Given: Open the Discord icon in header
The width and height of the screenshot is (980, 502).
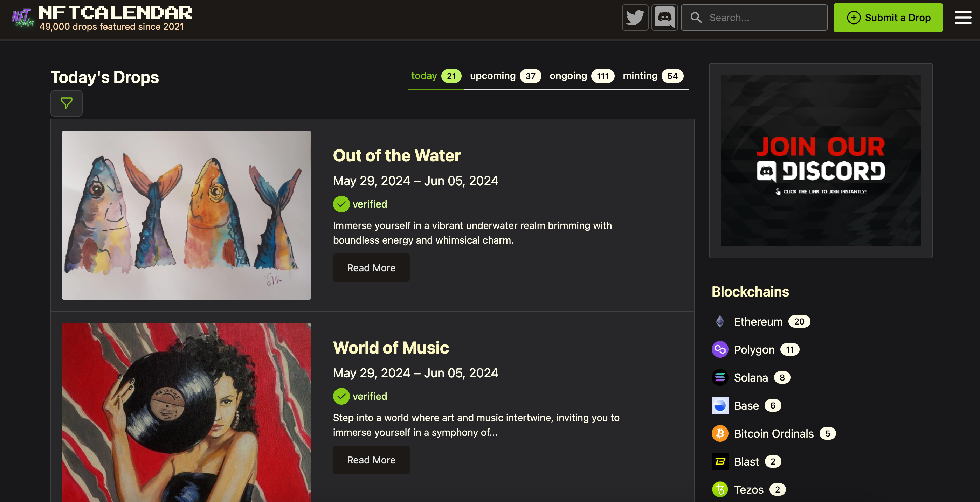Looking at the screenshot, I should [664, 18].
